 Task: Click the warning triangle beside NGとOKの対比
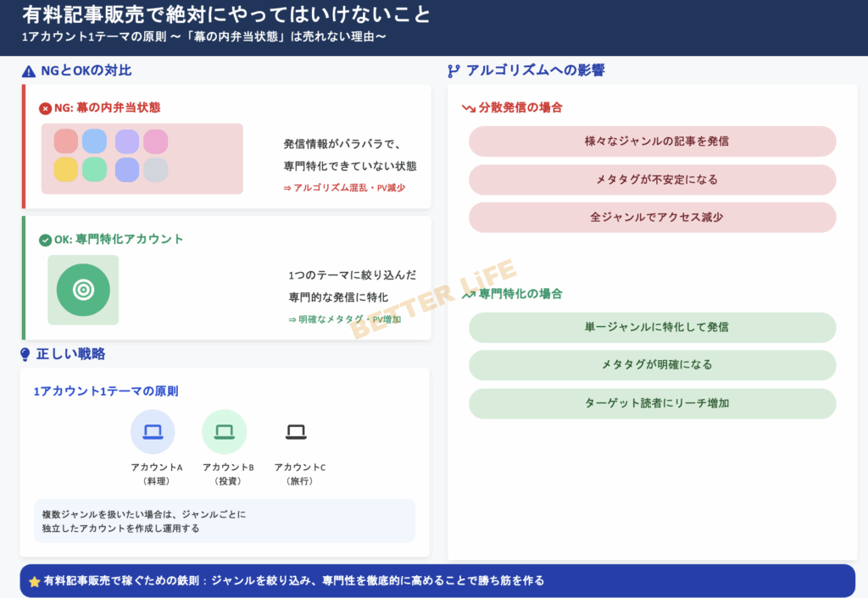click(29, 71)
